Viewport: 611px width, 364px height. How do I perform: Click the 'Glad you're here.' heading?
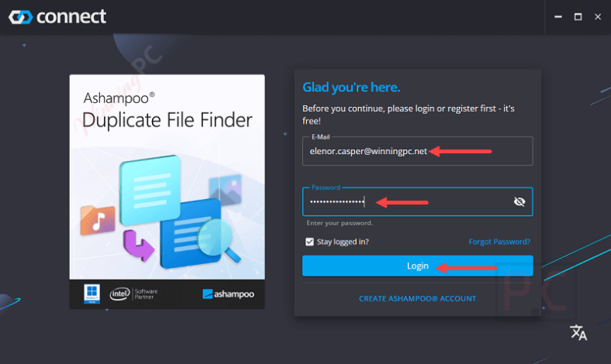click(351, 88)
